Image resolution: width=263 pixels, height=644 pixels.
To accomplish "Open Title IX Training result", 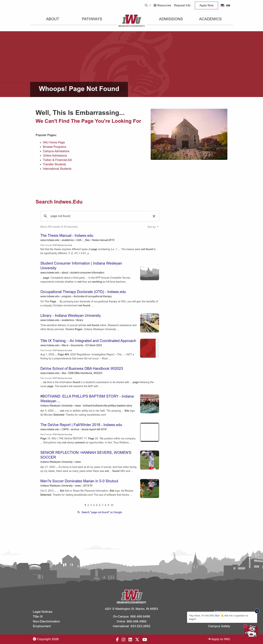I will click(x=88, y=341).
